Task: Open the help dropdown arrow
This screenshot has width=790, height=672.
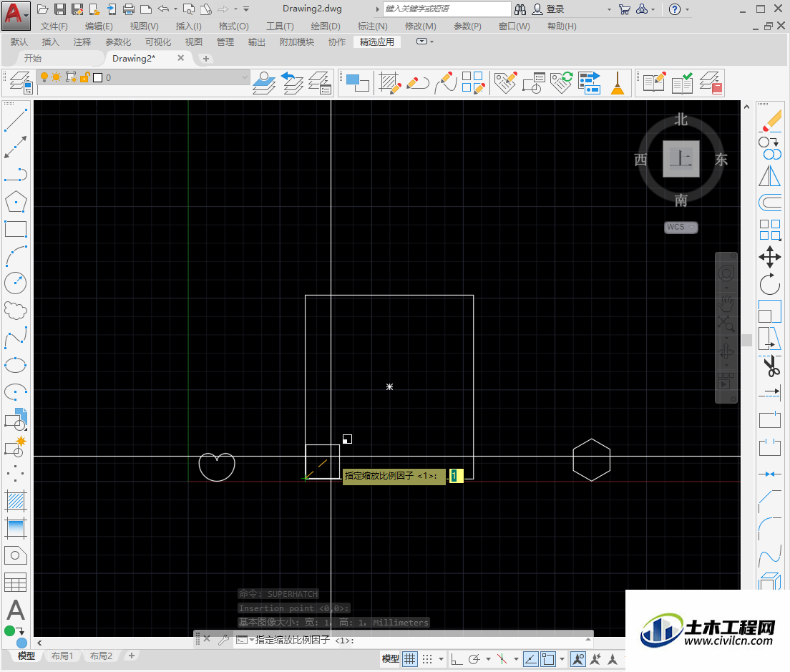Action: pos(687,9)
